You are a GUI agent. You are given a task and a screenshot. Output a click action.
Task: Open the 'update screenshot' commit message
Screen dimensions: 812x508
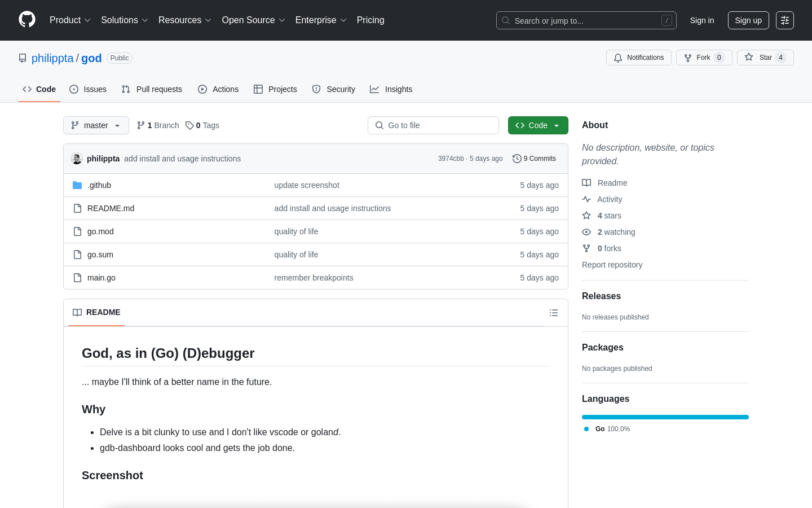tap(307, 185)
